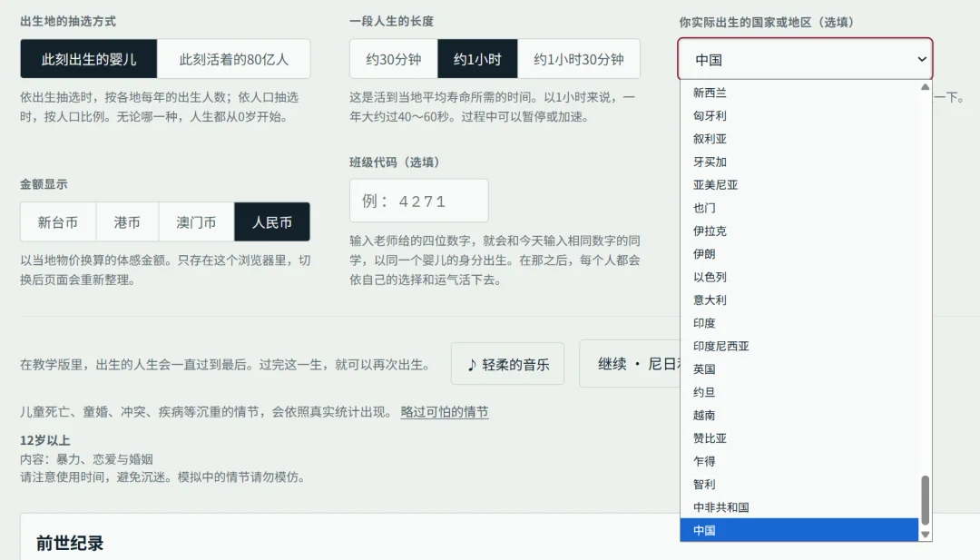The width and height of the screenshot is (980, 560).
Task: Switch currency to 港币
Action: pos(128,221)
